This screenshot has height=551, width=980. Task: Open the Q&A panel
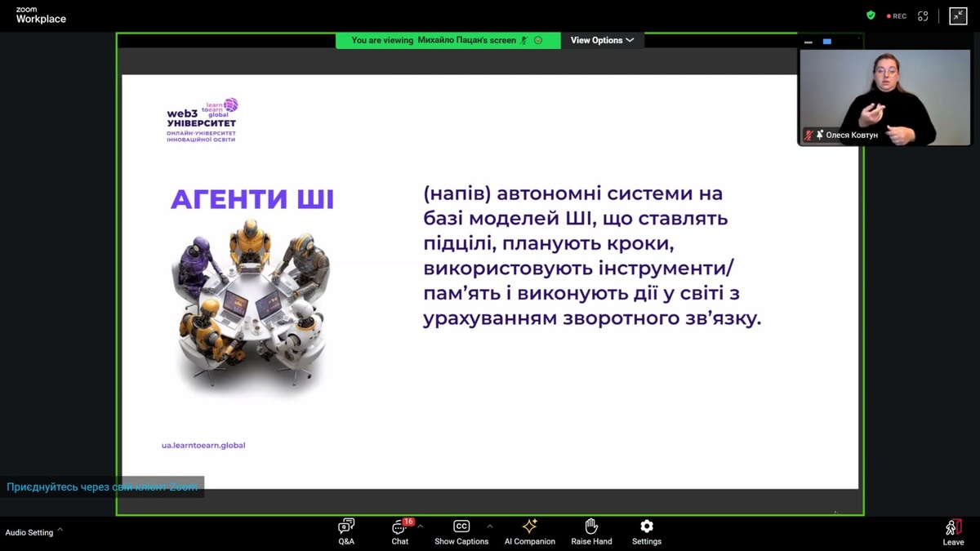pyautogui.click(x=346, y=531)
